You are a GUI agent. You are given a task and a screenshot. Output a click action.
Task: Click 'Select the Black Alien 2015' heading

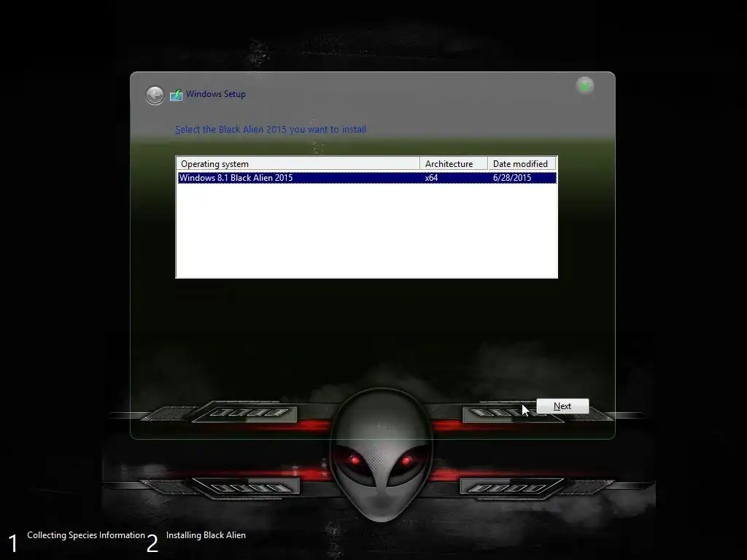[271, 130]
